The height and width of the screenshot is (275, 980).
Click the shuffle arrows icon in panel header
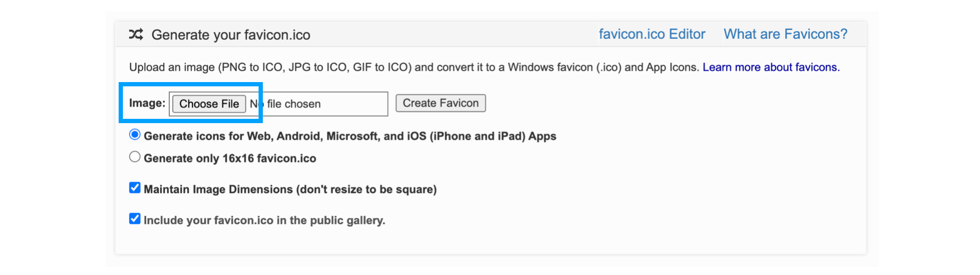(x=136, y=35)
